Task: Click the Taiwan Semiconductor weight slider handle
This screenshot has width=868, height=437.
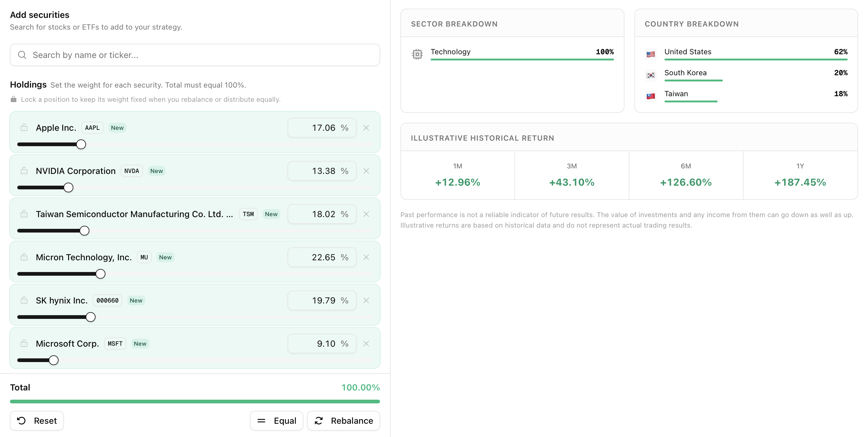Action: [84, 231]
